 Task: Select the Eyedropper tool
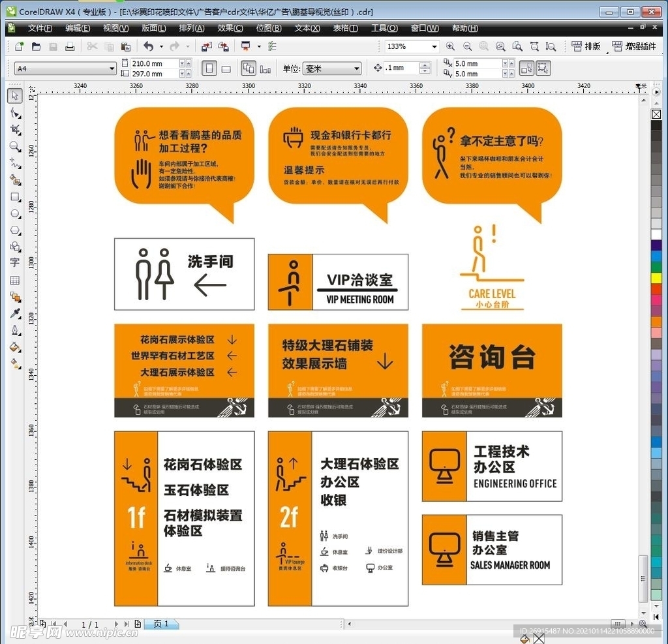tap(15, 313)
